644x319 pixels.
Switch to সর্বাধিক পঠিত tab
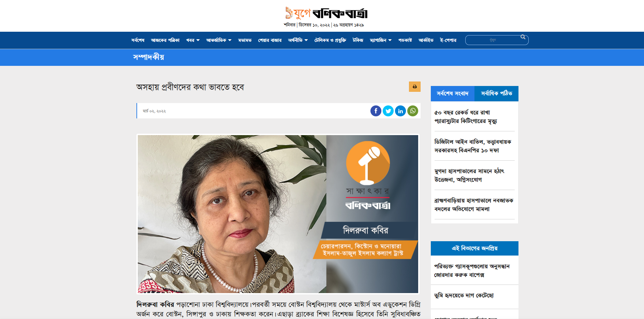pyautogui.click(x=496, y=93)
